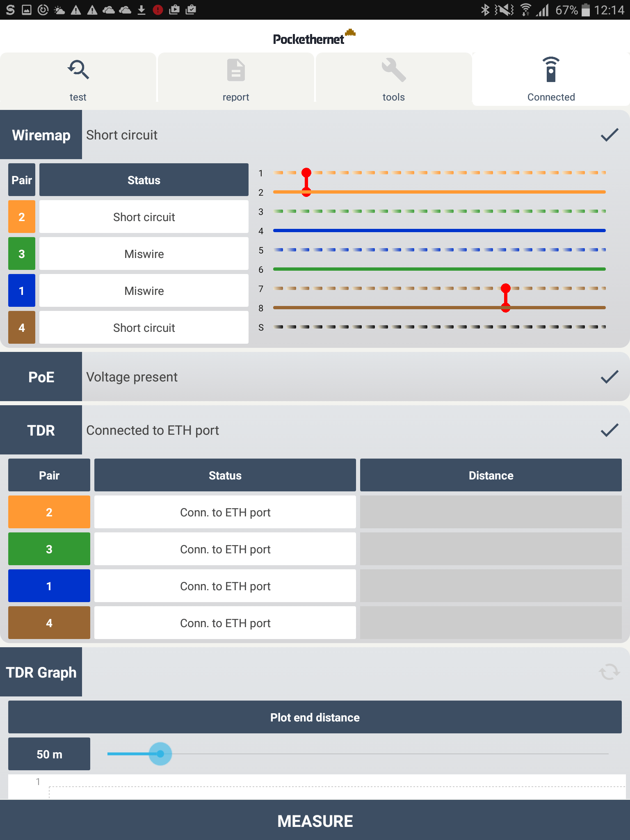Screen dimensions: 630x840
Task: Open the test tab magnifier icon
Action: tap(78, 70)
